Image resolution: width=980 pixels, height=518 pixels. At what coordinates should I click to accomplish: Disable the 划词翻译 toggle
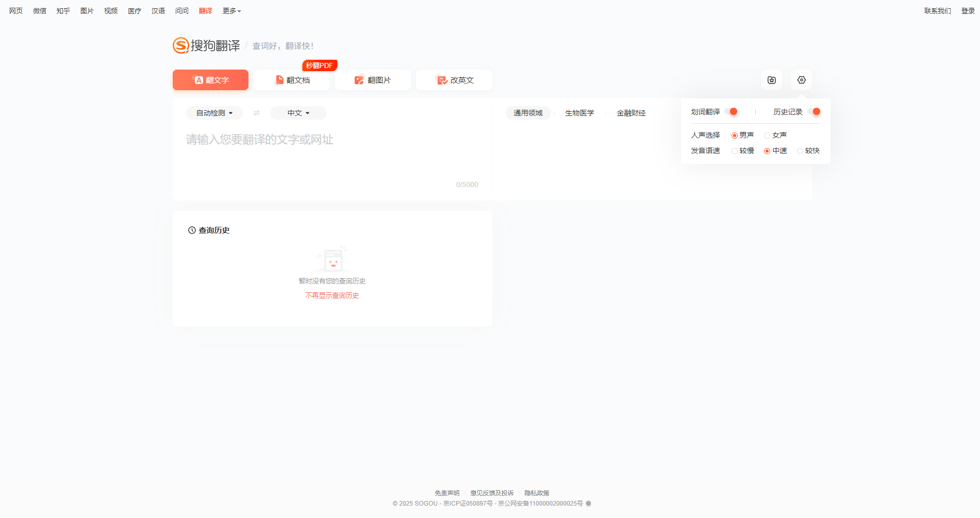point(733,111)
